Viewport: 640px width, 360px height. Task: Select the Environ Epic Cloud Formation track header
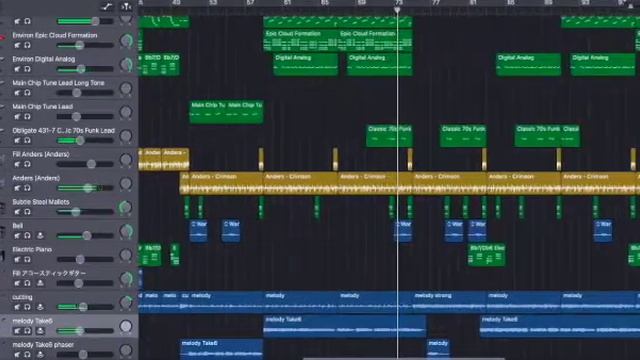tap(69, 40)
